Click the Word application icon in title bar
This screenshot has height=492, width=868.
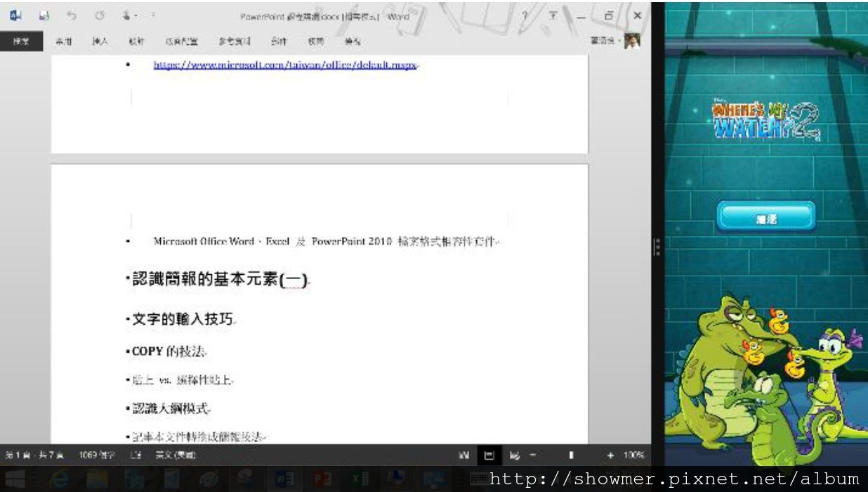(x=15, y=15)
